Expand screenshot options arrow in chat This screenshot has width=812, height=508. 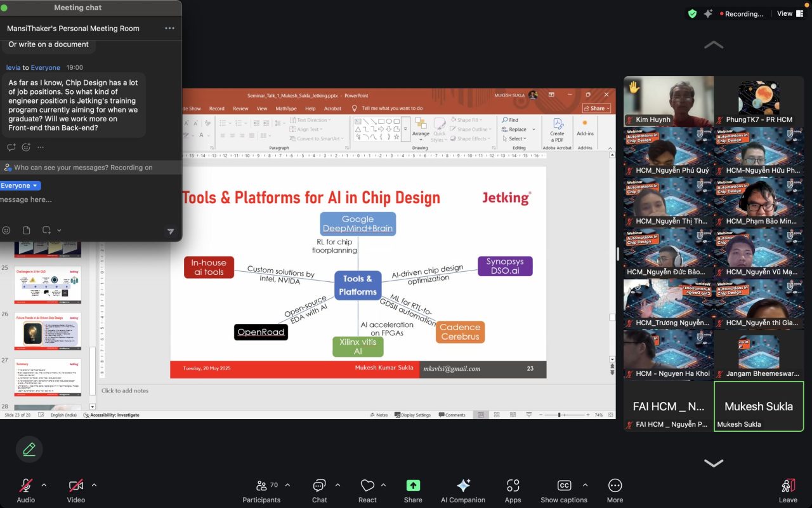[x=59, y=231]
